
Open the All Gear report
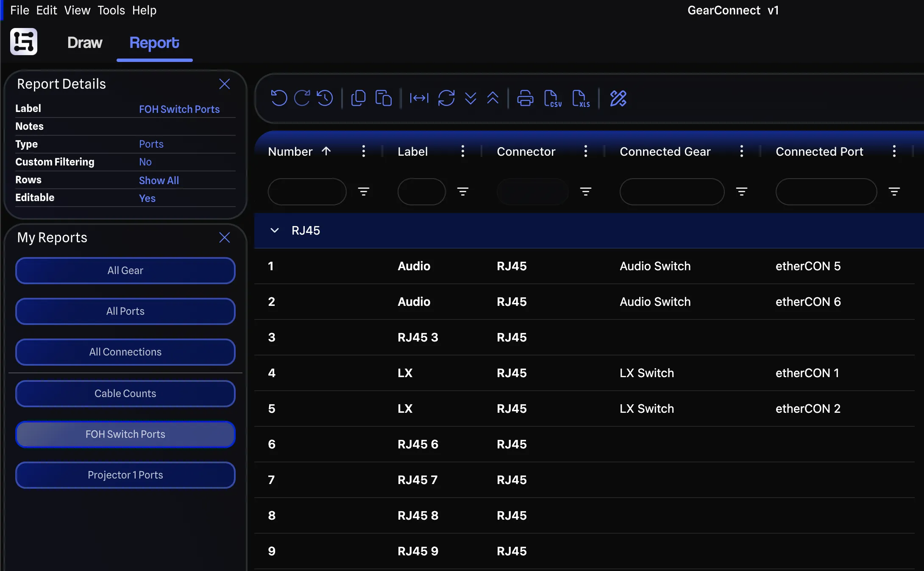pyautogui.click(x=125, y=271)
